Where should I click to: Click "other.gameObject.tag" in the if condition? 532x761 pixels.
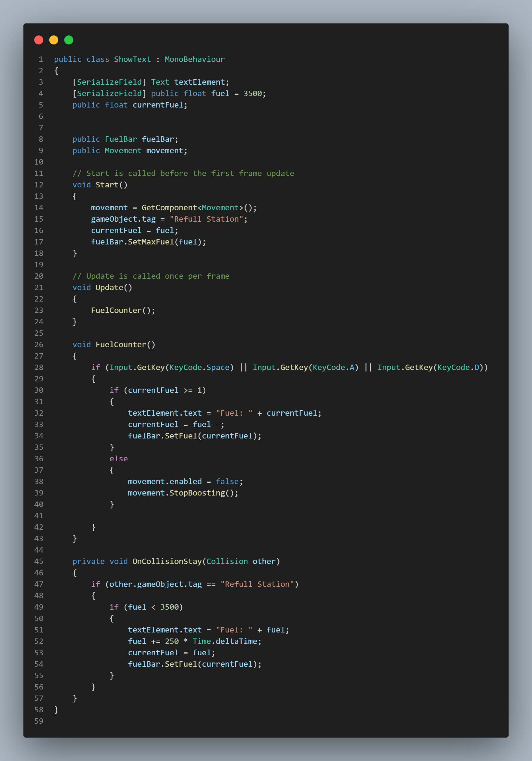(156, 584)
